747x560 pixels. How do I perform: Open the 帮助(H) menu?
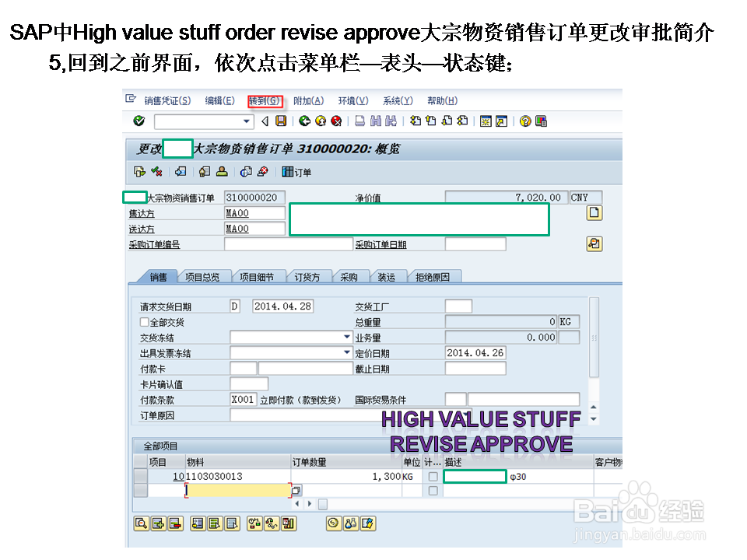(x=442, y=100)
